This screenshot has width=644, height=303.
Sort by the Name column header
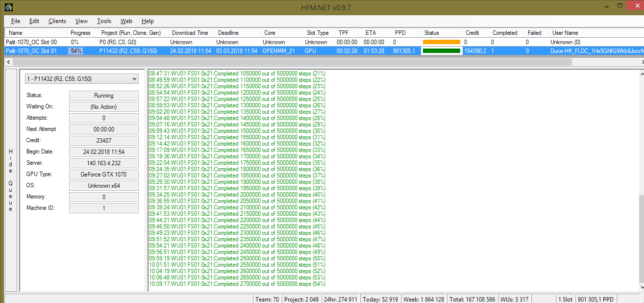click(x=37, y=33)
